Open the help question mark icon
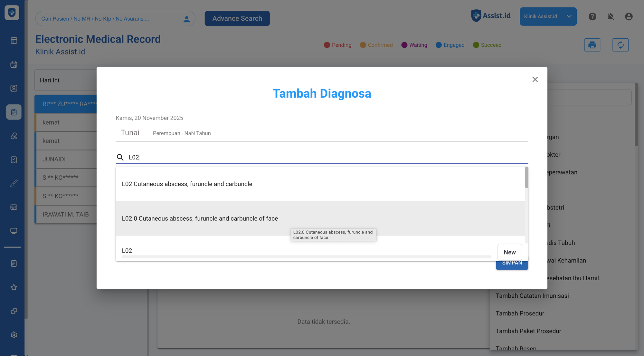The image size is (644, 356). coord(592,16)
